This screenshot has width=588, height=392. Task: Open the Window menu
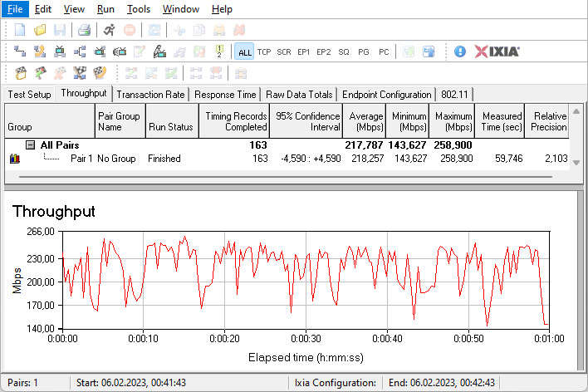tap(181, 9)
